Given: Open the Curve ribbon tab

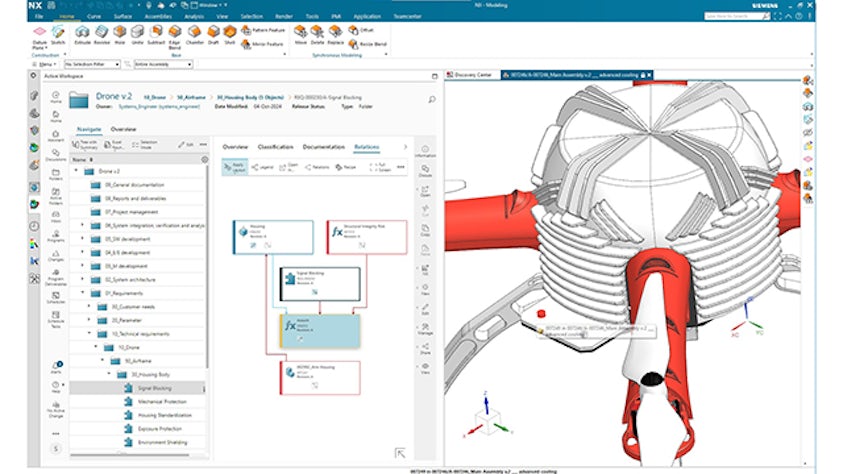Looking at the screenshot, I should click(x=94, y=17).
